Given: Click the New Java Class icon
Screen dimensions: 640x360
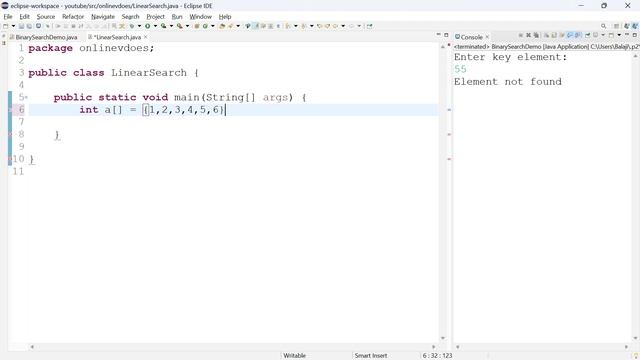Looking at the screenshot, I should (205, 26).
